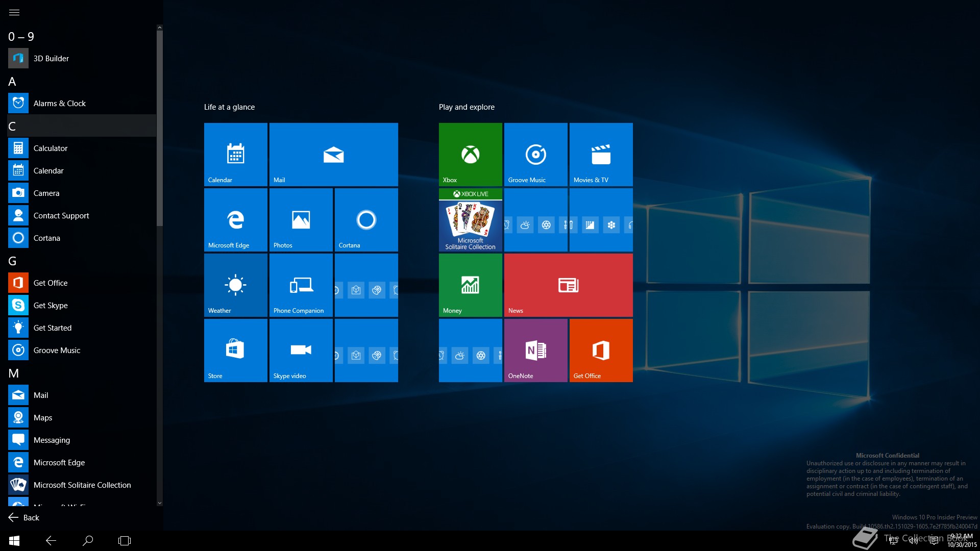Image resolution: width=980 pixels, height=551 pixels.
Task: Launch 3D Builder from the app list
Action: point(82,59)
